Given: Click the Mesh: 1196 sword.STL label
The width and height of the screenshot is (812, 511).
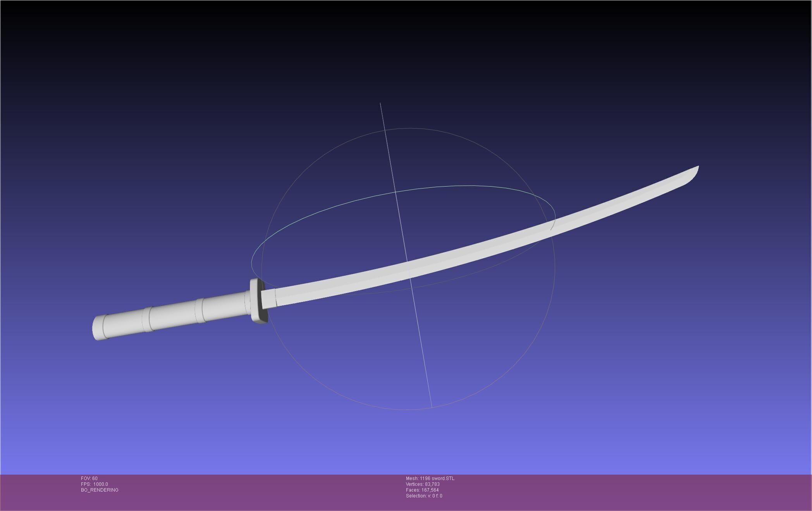Looking at the screenshot, I should pyautogui.click(x=430, y=478).
